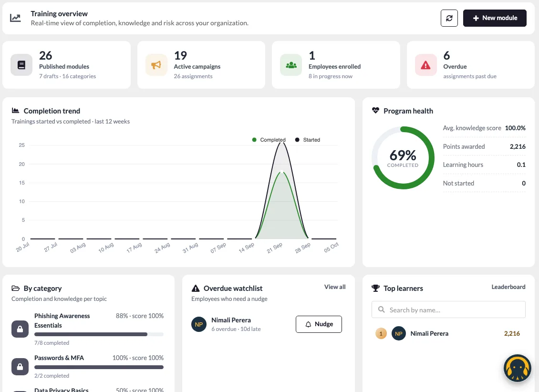
Task: Click the Overdue count 6
Action: [446, 55]
